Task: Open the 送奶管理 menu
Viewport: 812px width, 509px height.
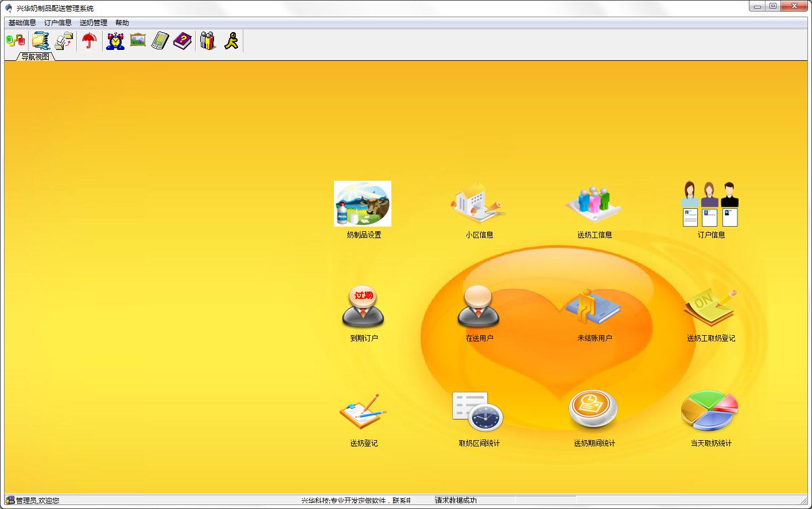Action: [94, 23]
